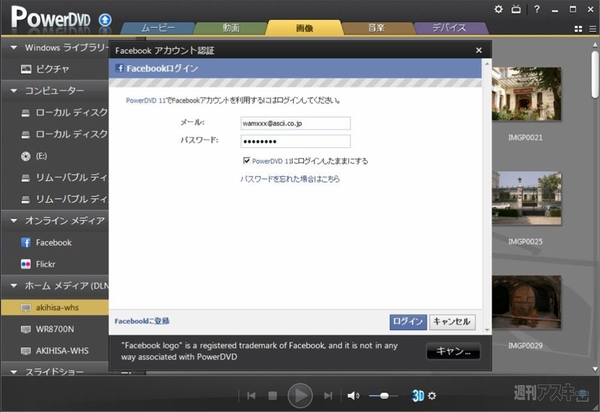Screen dimensions: 600x412
Task: Click the Facebook login page scrollbar
Action: coord(487,196)
